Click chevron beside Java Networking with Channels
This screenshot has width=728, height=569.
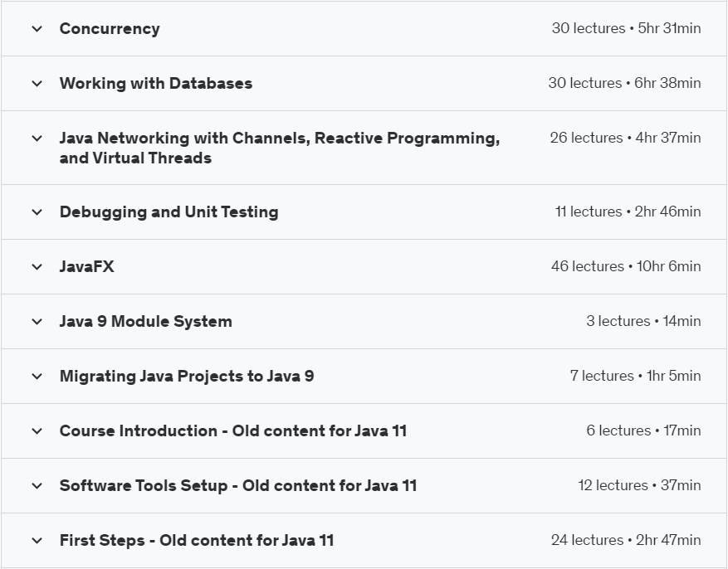point(37,139)
